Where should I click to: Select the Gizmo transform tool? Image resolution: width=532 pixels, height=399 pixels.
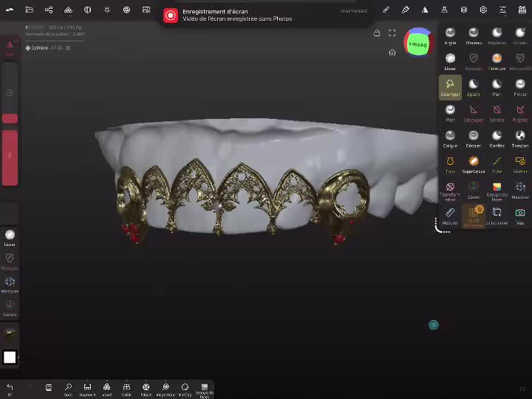473,190
